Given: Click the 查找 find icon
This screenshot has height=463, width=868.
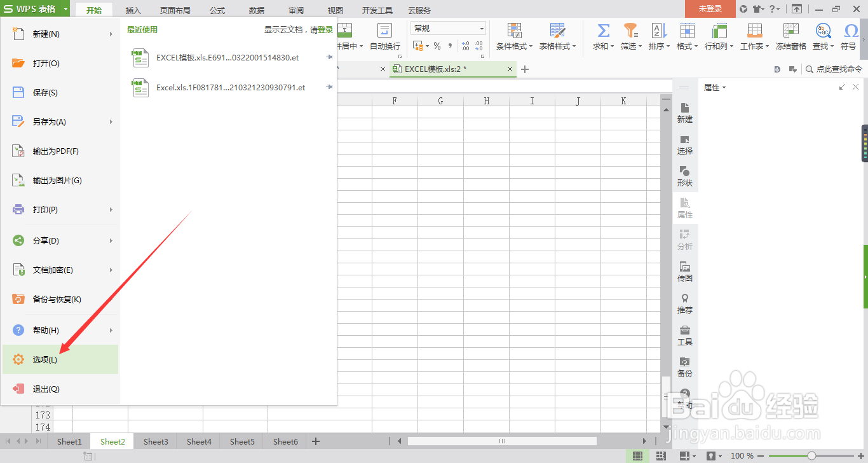Looking at the screenshot, I should click(x=823, y=31).
